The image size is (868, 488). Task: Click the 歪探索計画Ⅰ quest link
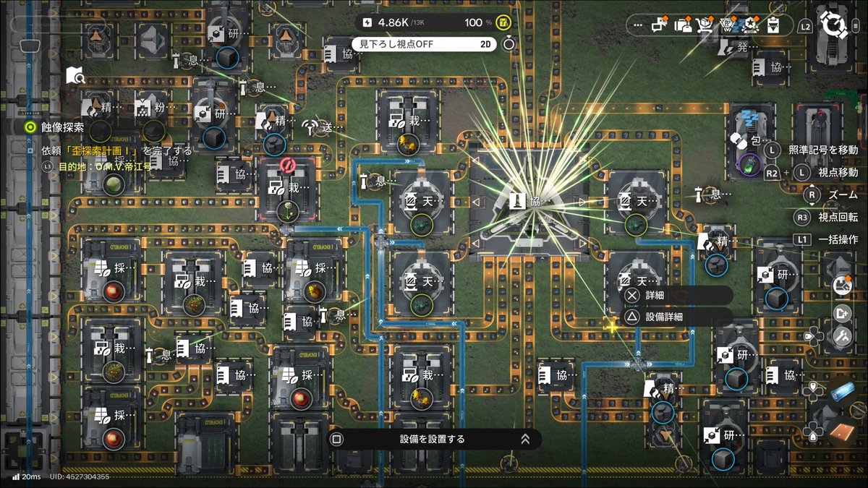tap(101, 151)
